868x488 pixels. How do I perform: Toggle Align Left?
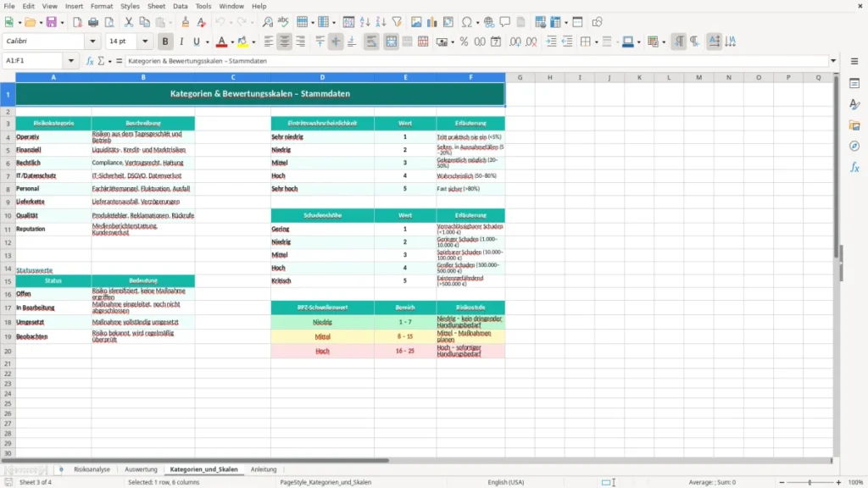tap(269, 42)
